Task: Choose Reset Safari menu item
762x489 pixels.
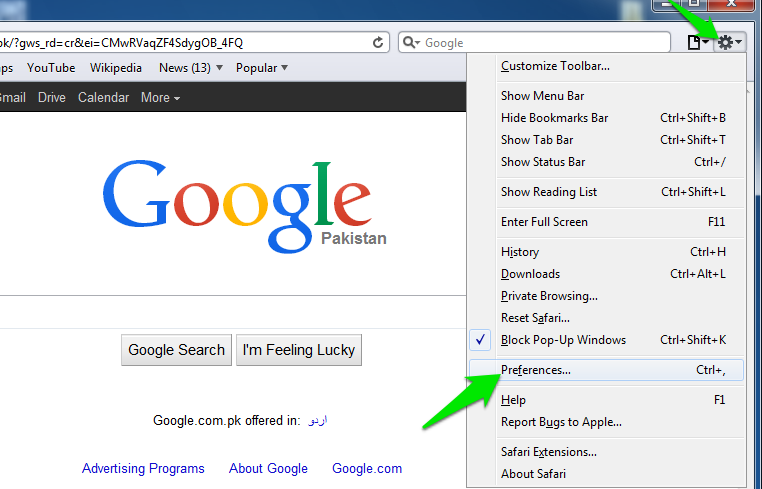Action: tap(606, 318)
